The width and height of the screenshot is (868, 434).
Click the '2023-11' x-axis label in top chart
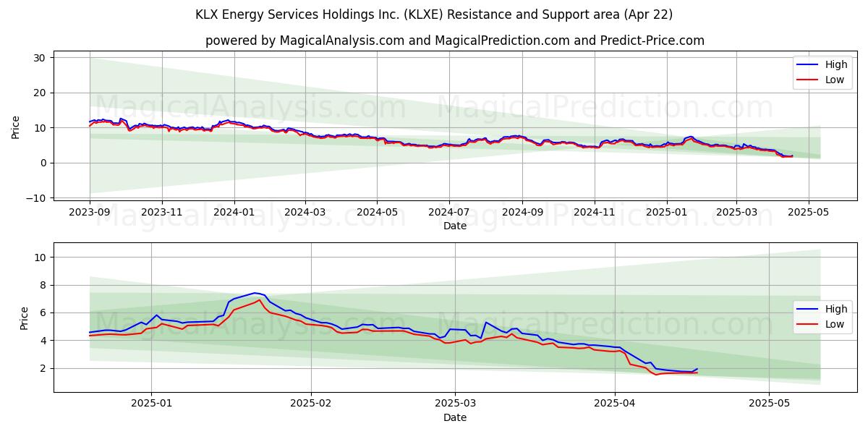coord(161,213)
